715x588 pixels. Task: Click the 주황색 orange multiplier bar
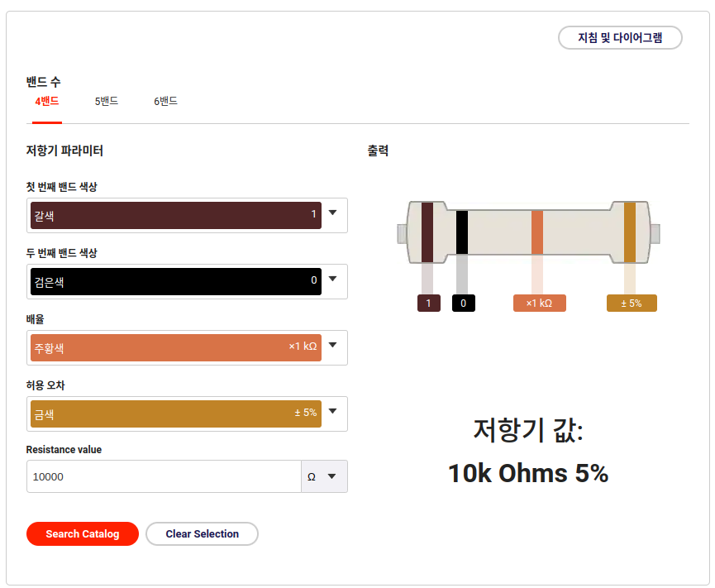click(176, 347)
